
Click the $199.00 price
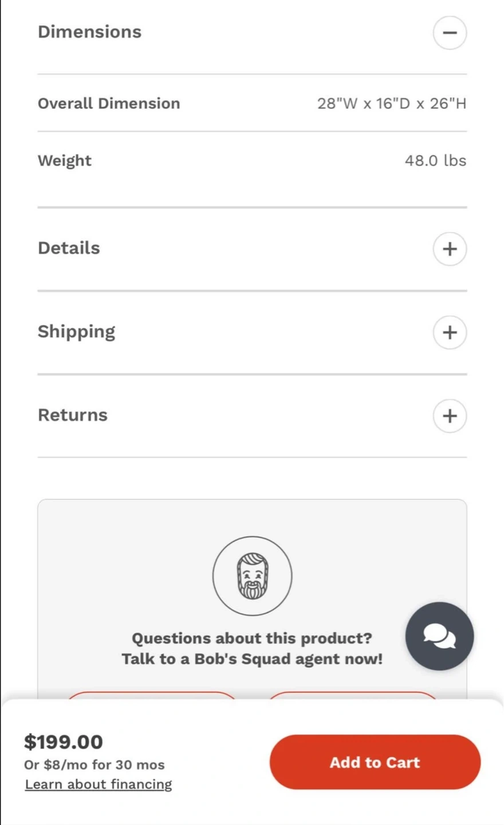pos(64,742)
